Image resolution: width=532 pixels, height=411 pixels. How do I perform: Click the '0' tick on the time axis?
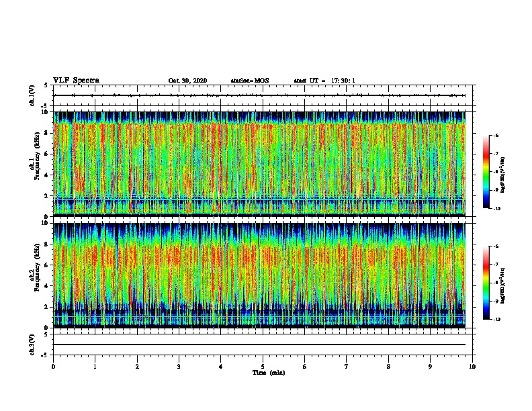click(x=53, y=367)
